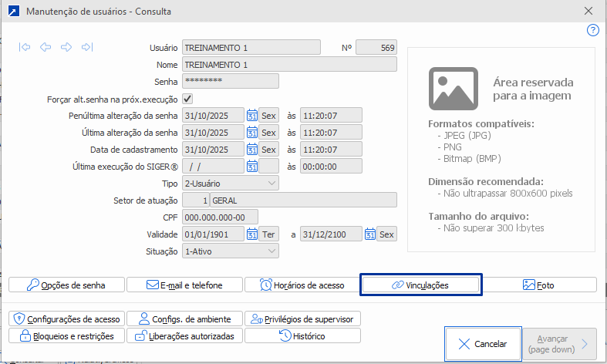This screenshot has width=607, height=364.
Task: Open Configurações de acesso
Action: pos(66,318)
